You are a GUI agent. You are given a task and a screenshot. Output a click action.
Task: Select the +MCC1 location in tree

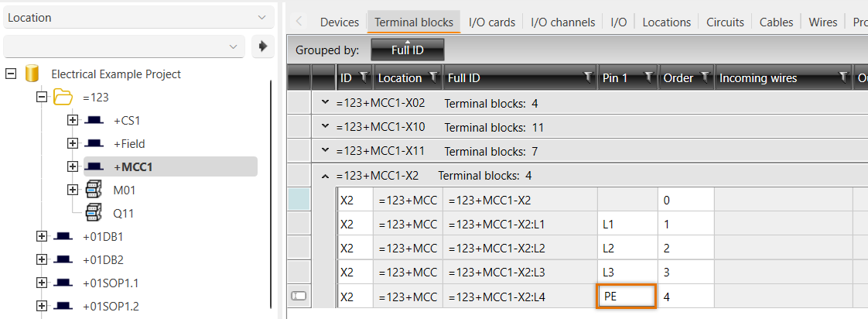132,166
